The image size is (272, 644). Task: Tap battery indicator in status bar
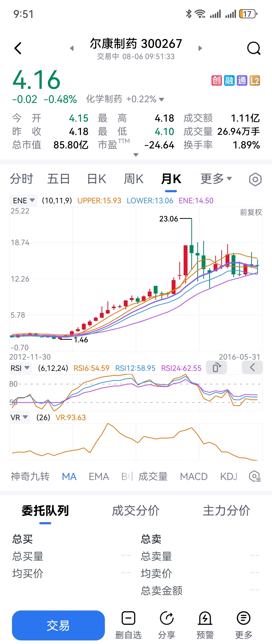click(x=248, y=14)
